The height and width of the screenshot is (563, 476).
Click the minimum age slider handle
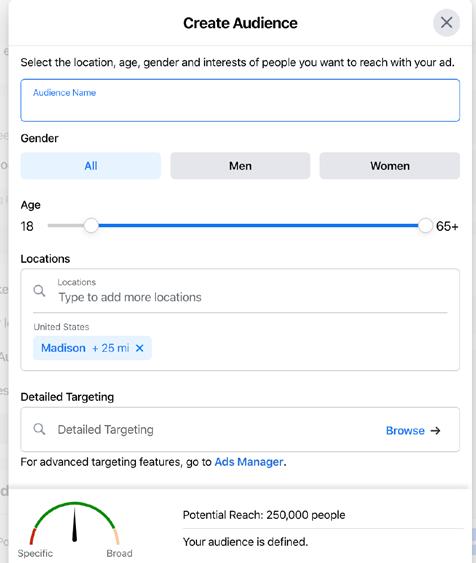pyautogui.click(x=91, y=225)
